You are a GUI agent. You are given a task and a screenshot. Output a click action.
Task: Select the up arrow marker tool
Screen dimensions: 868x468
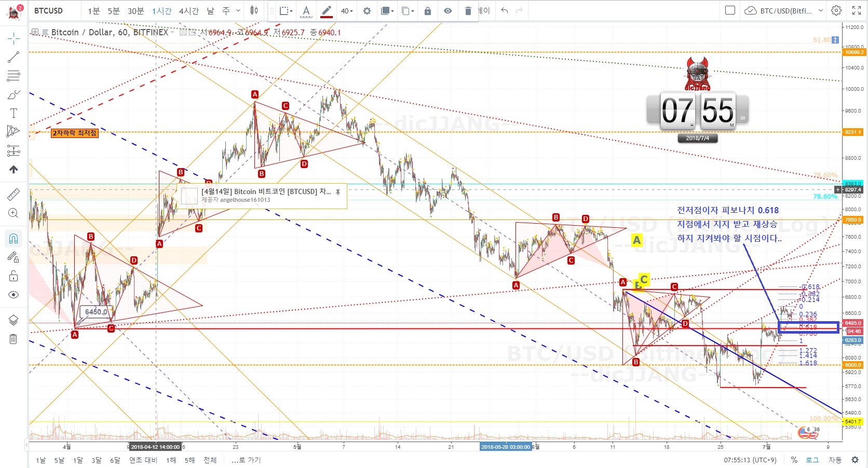[13, 169]
